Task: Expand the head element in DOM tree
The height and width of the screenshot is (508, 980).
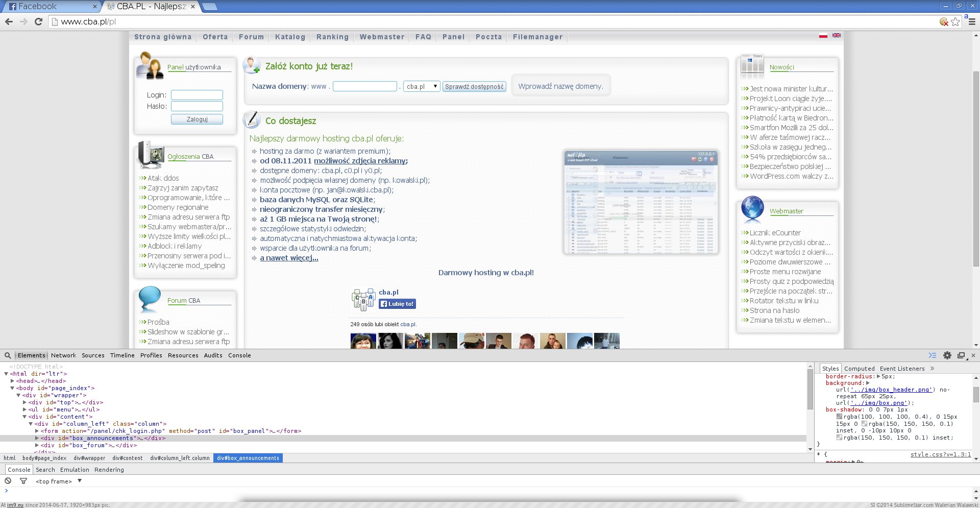Action: tap(12, 381)
